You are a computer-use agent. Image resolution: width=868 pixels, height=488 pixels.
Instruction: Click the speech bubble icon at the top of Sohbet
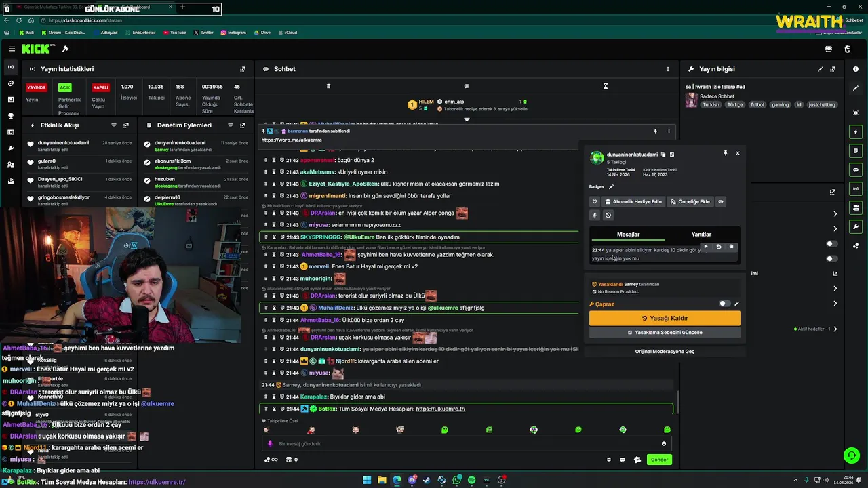(x=467, y=86)
